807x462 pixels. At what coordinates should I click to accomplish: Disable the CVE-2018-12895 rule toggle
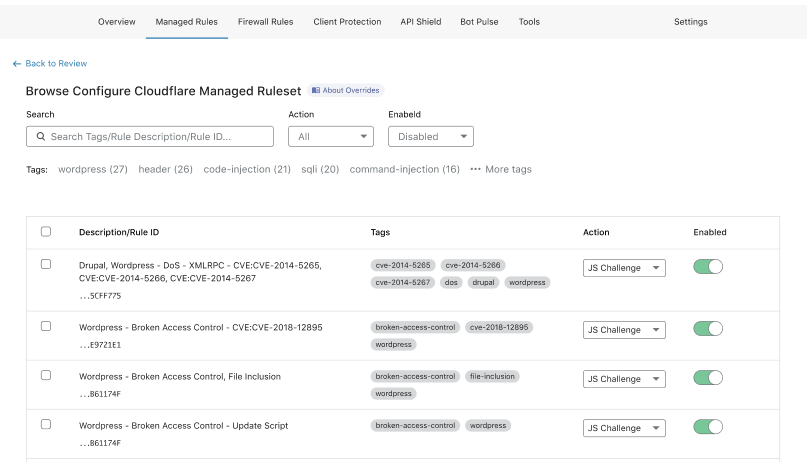coord(707,329)
